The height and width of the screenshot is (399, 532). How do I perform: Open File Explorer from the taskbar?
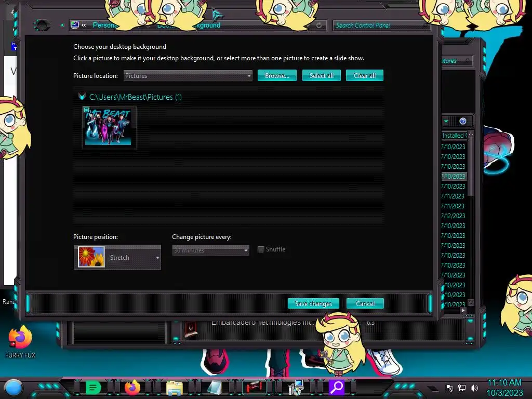pos(175,388)
